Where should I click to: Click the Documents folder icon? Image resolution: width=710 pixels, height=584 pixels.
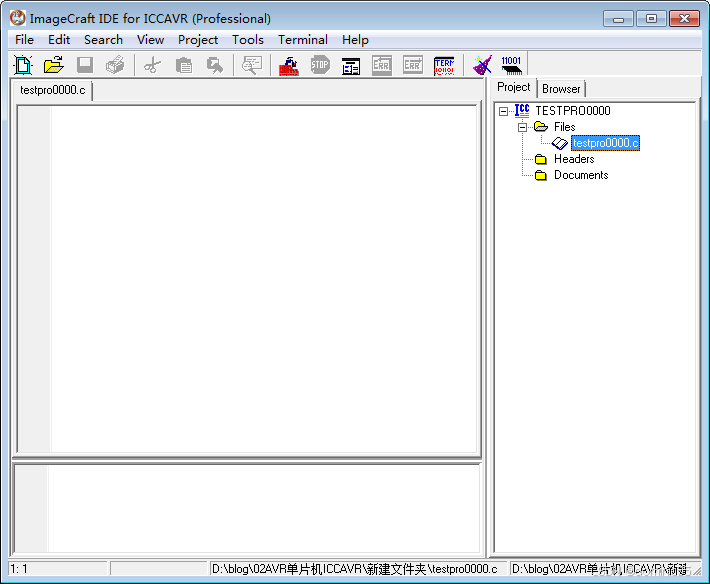[x=541, y=175]
